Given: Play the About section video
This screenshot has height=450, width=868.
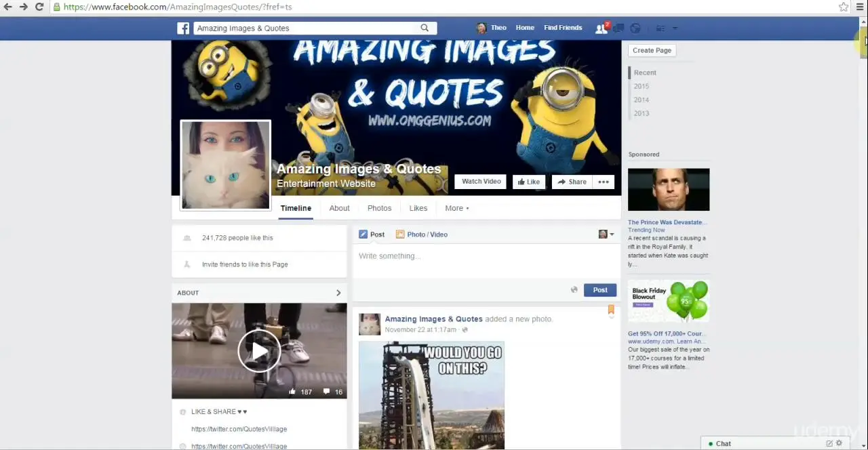Looking at the screenshot, I should 259,350.
